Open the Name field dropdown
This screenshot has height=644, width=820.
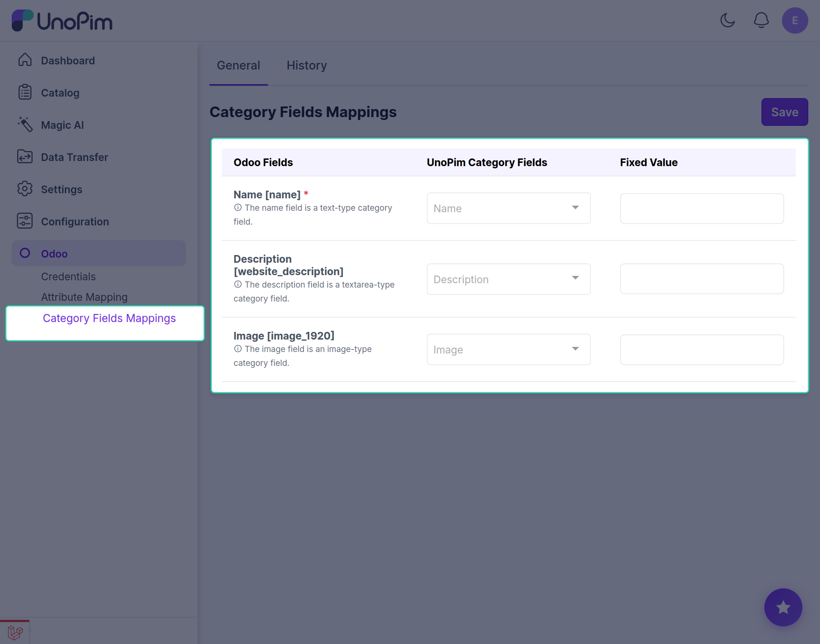click(508, 208)
